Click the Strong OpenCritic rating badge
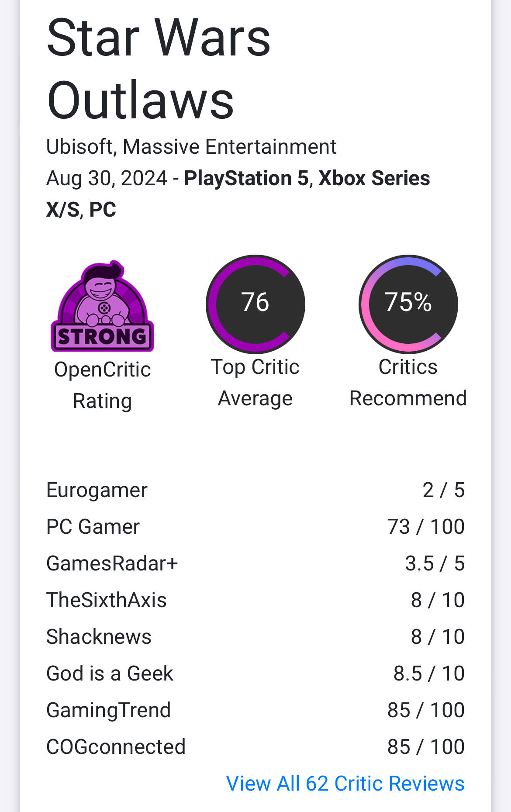 (102, 306)
